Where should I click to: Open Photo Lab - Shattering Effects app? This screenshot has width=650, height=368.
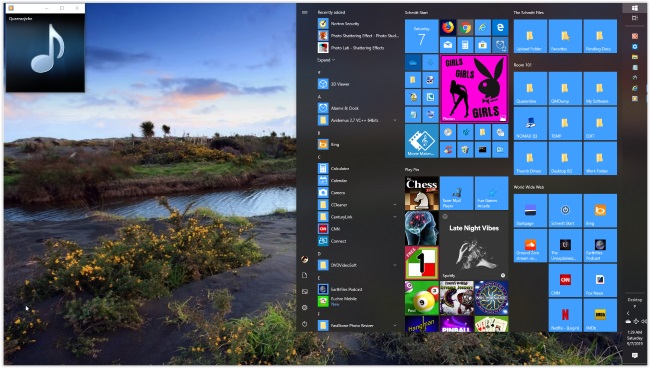[357, 48]
